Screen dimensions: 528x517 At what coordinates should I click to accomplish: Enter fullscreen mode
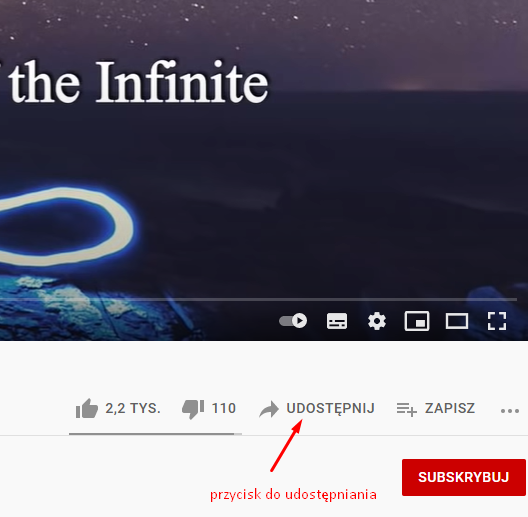[x=497, y=321]
